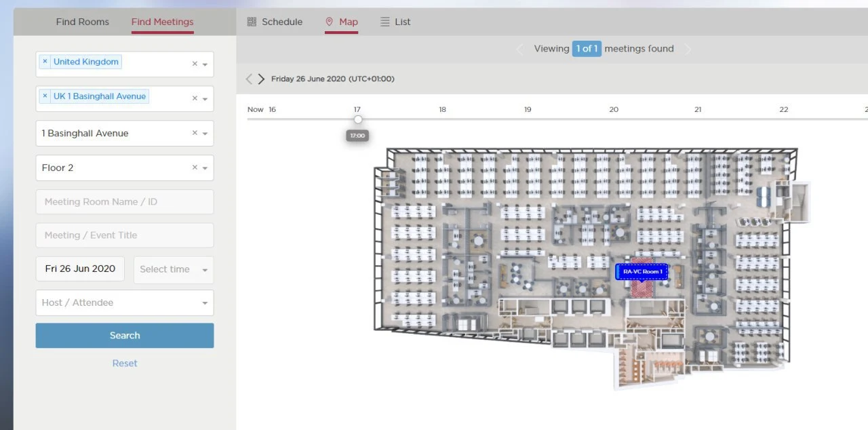The image size is (868, 430).
Task: Remove the United Kingdom tag chip
Action: (x=45, y=62)
